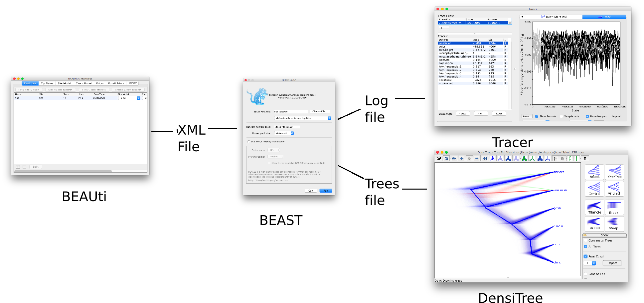644x303 pixels.
Task: Go to next tree in DensiTree toolbar
Action: (x=477, y=159)
